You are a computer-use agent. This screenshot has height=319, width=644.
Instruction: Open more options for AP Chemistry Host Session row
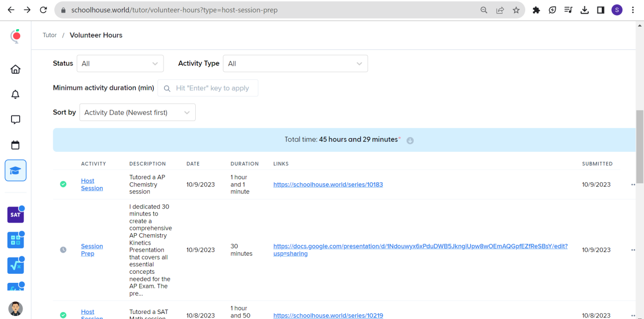tap(633, 185)
